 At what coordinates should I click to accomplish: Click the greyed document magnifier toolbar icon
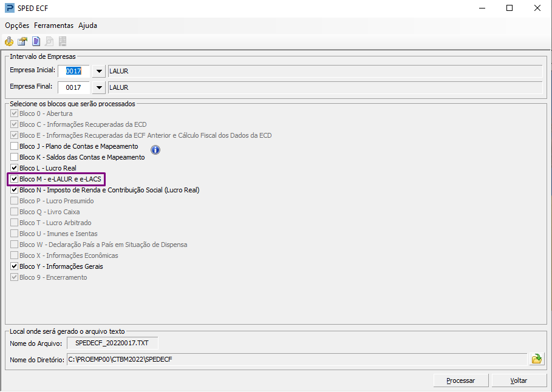coord(49,41)
